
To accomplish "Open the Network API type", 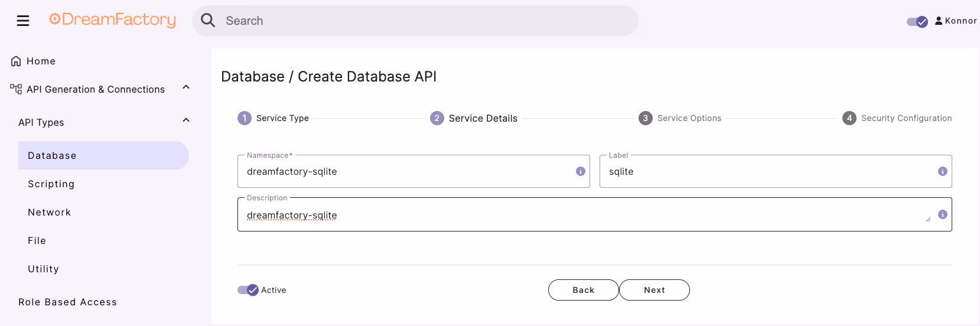I will pyautogui.click(x=49, y=212).
